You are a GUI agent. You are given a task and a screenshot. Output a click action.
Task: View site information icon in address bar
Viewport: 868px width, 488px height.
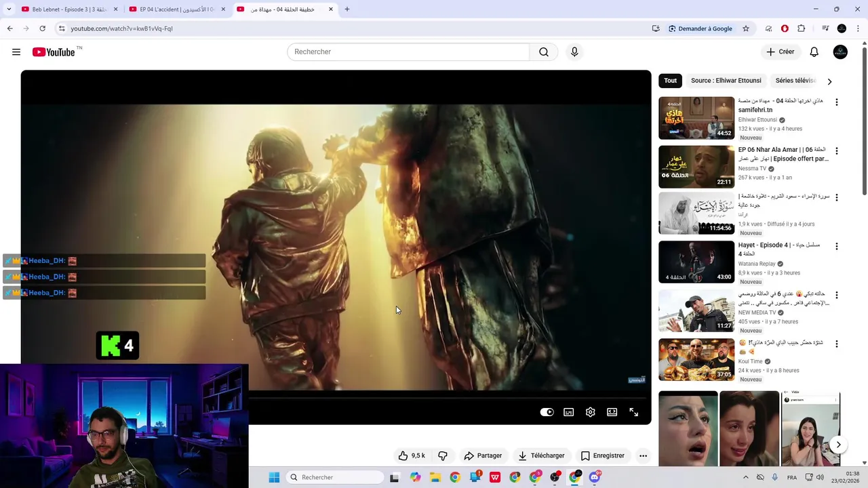62,28
